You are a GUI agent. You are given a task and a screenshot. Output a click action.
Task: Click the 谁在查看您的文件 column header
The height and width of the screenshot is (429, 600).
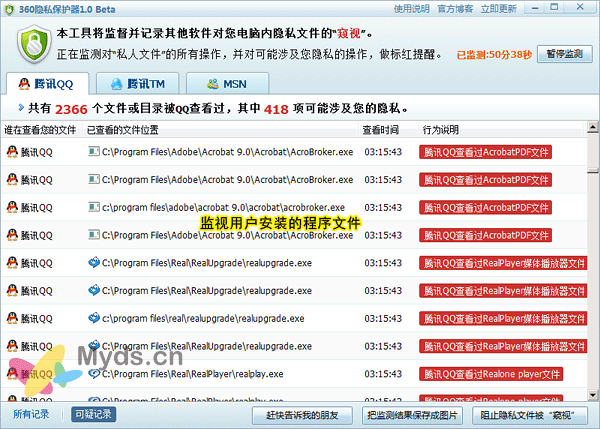40,130
